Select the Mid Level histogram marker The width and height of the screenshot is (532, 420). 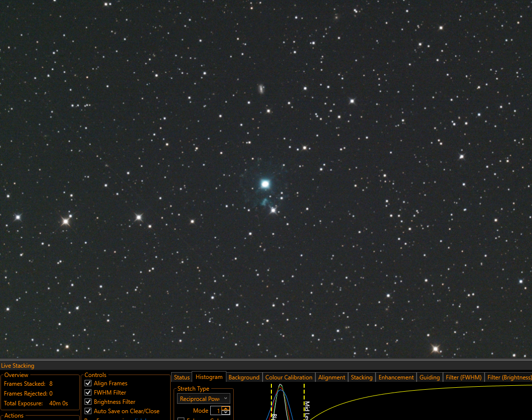pos(304,402)
